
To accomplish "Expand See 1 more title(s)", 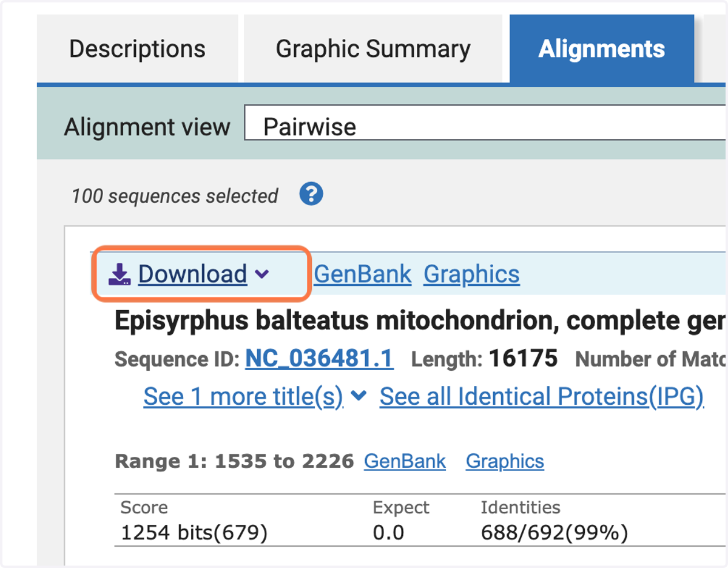I will pos(243,396).
